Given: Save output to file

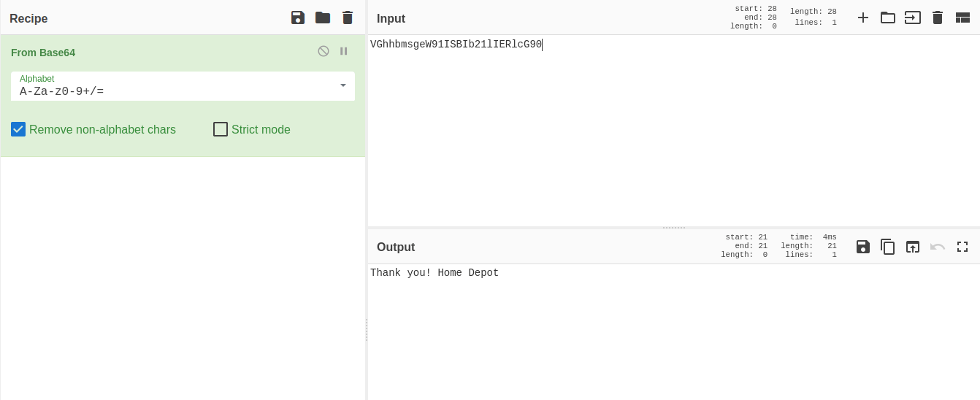Looking at the screenshot, I should click(863, 247).
